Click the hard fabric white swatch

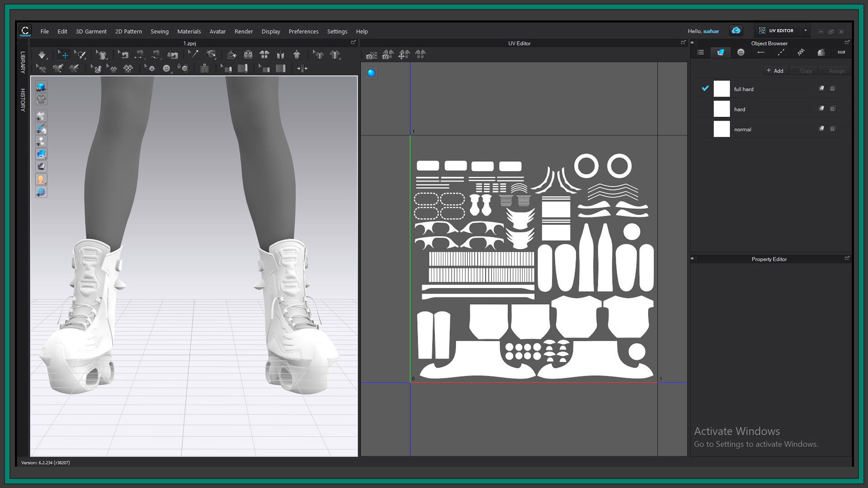pyautogui.click(x=722, y=109)
